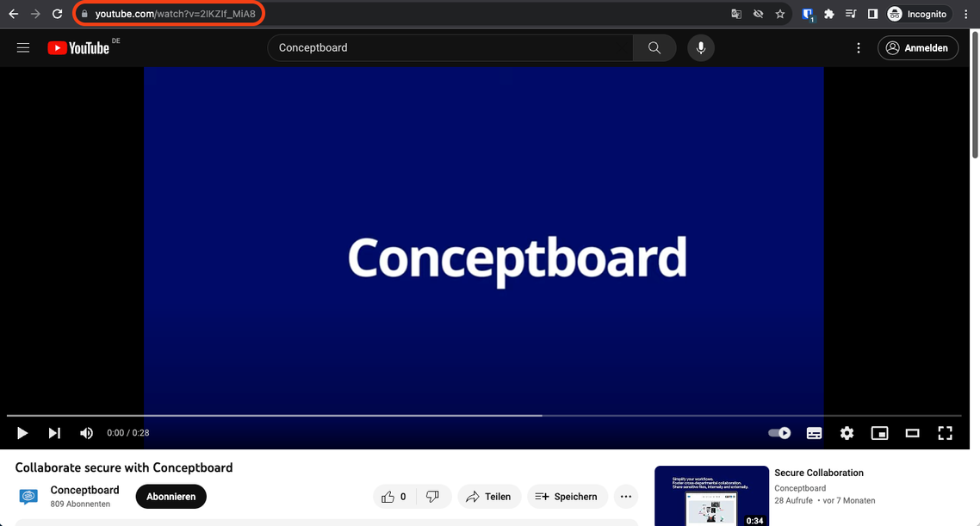
Task: Toggle subtitles on the video
Action: (x=814, y=433)
